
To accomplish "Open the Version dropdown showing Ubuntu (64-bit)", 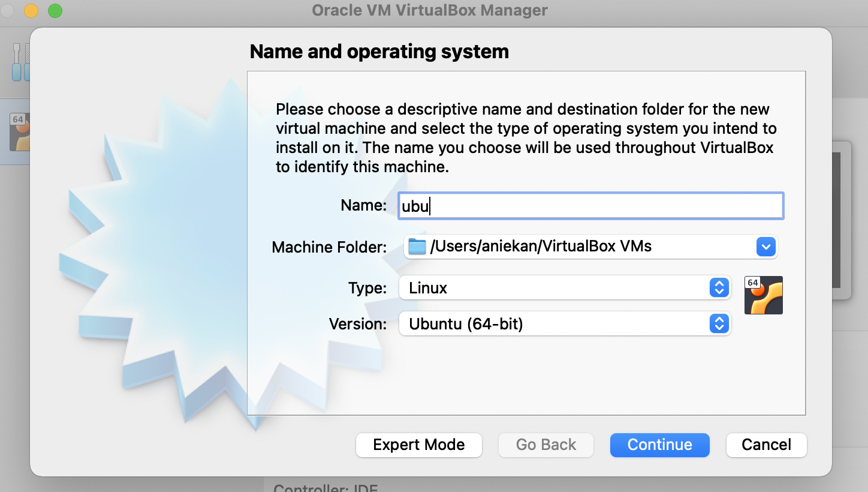I will coord(565,324).
